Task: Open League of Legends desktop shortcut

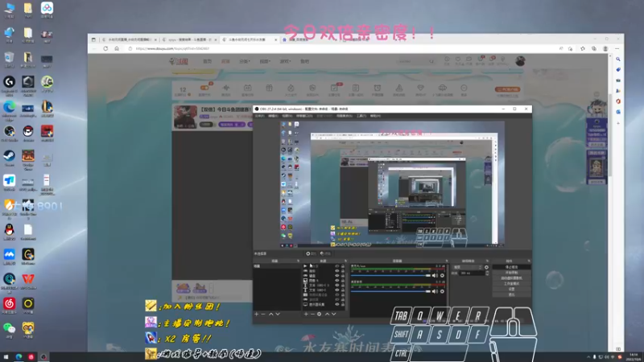Action: pos(47,109)
